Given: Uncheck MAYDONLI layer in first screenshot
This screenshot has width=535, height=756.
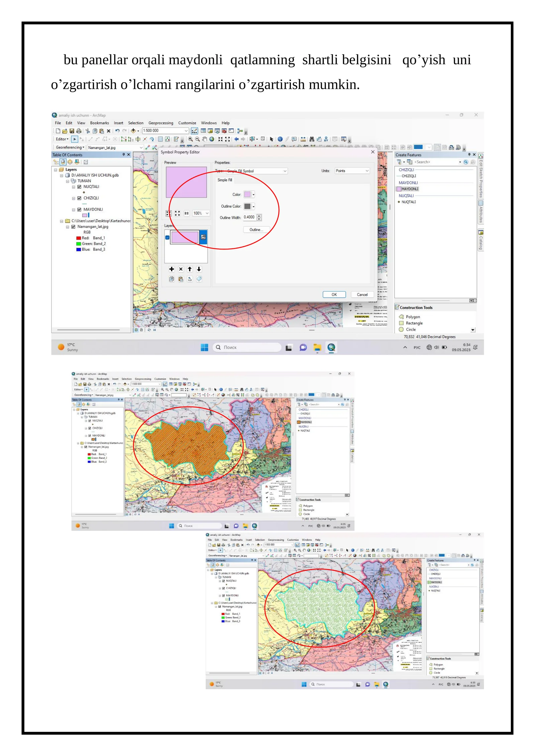Looking at the screenshot, I should [79, 210].
